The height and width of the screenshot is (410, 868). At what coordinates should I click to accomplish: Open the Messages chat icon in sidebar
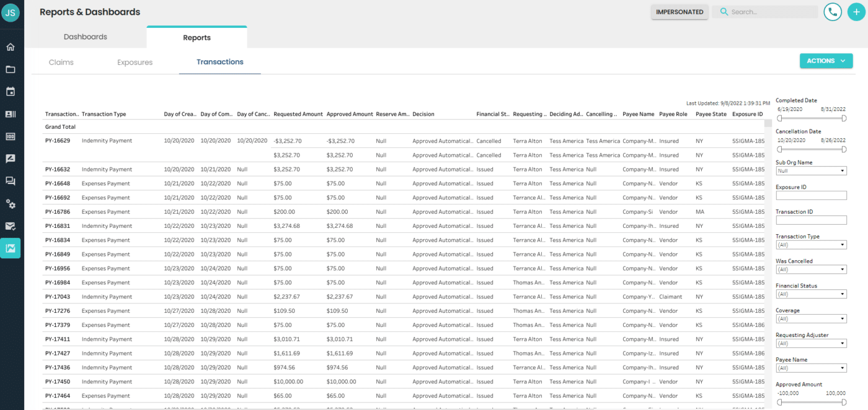(11, 180)
